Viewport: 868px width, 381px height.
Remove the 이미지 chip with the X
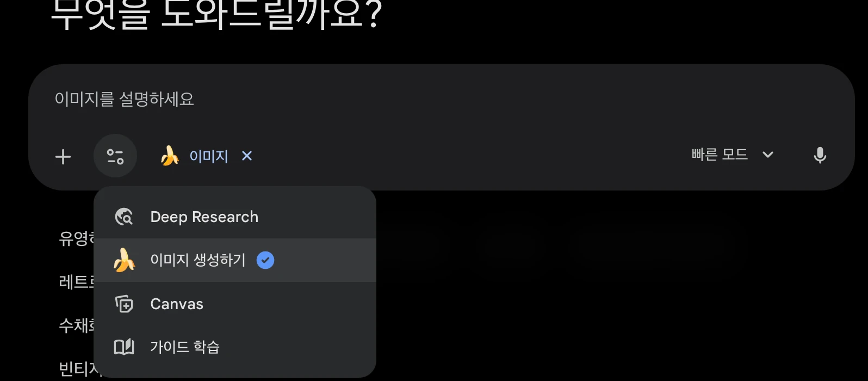tap(247, 156)
